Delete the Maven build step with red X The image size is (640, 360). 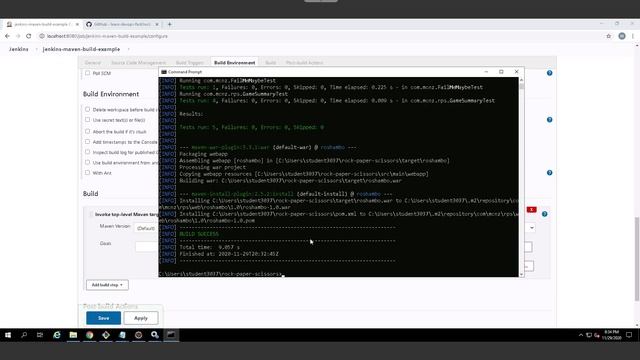[531, 209]
